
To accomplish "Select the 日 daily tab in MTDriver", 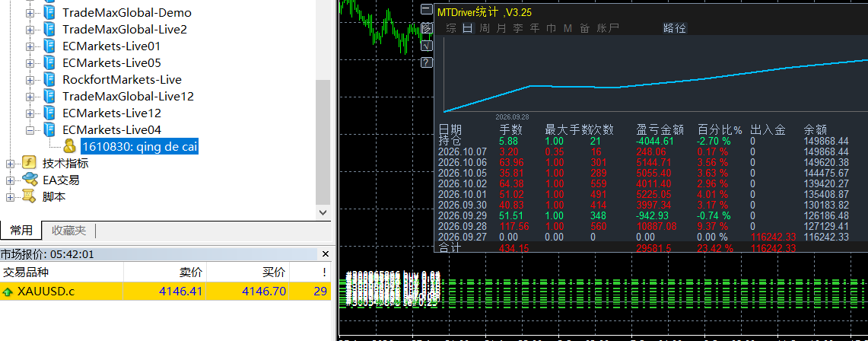I will point(468,27).
